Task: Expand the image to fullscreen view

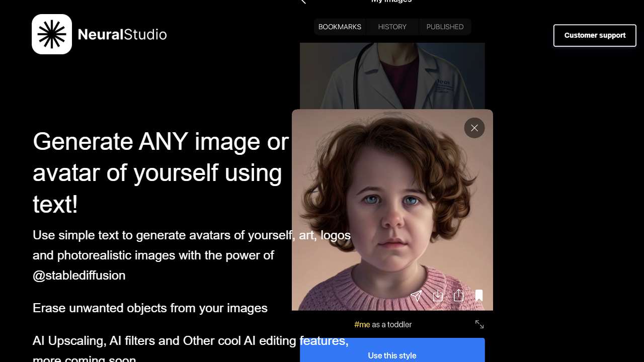Action: point(479,324)
